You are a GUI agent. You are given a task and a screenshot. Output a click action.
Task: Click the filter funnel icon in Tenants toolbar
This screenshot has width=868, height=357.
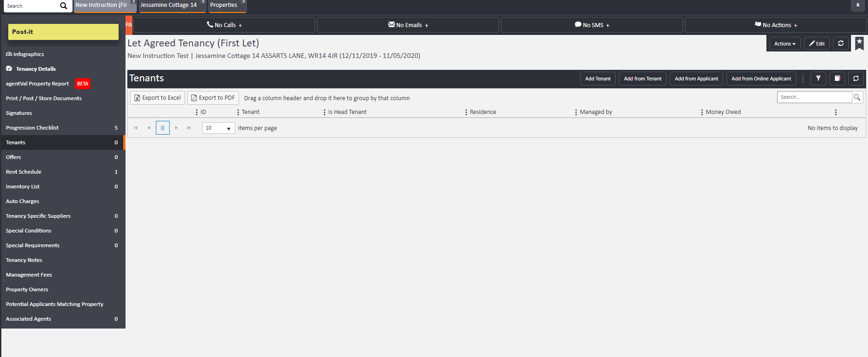[818, 79]
